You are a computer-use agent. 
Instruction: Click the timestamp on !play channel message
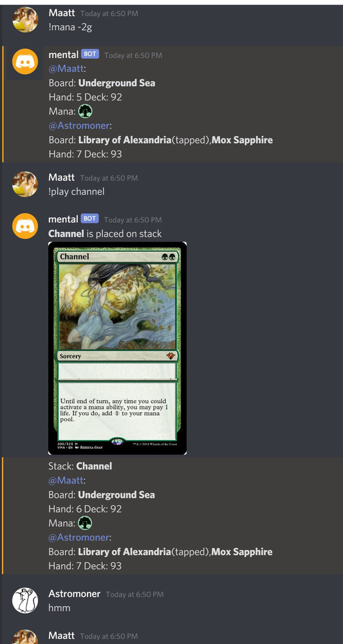[x=109, y=178]
